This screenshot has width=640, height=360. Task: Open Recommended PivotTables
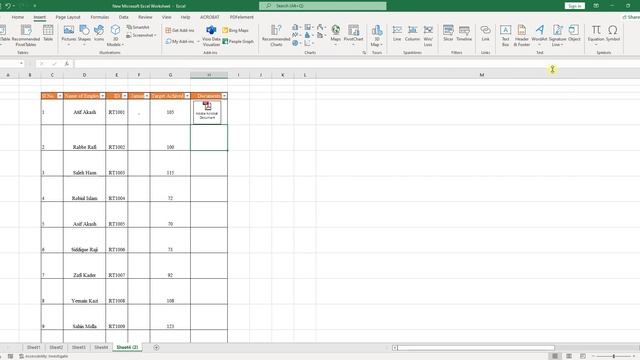pos(26,35)
